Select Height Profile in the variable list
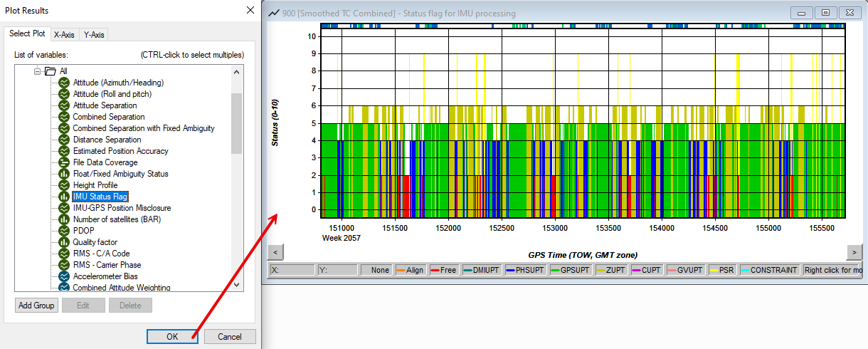868x349 pixels. (x=95, y=185)
